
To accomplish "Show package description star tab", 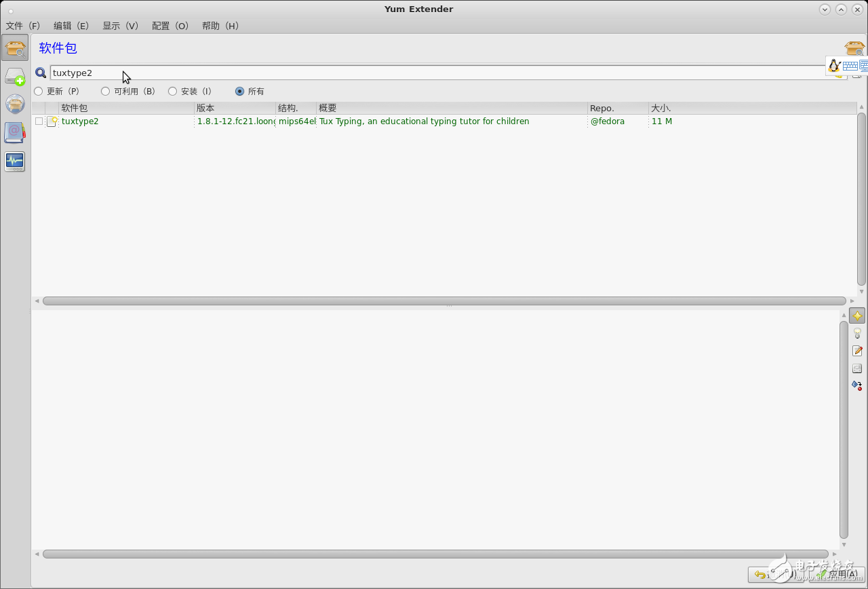I will (857, 316).
